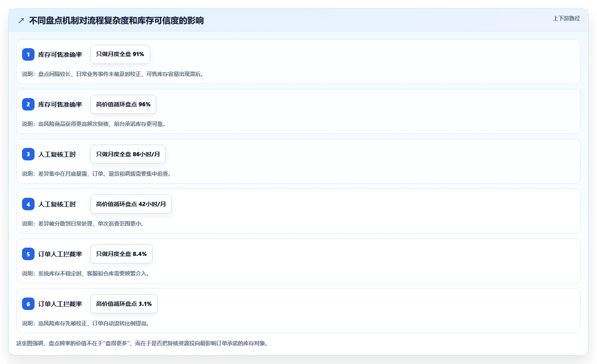Click the 上下游路径 label in the header

click(x=566, y=18)
